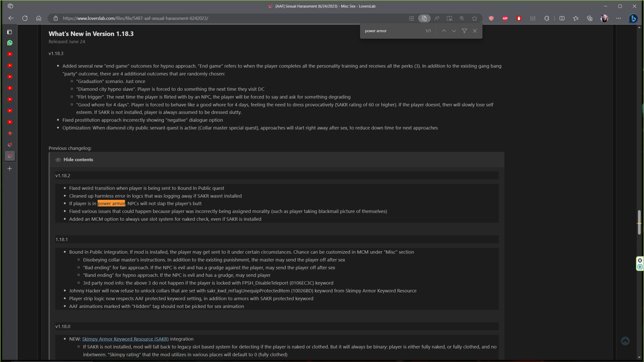Switch to the WhatsApp tab
Viewport: 644px width, 362px height.
pyautogui.click(x=10, y=43)
